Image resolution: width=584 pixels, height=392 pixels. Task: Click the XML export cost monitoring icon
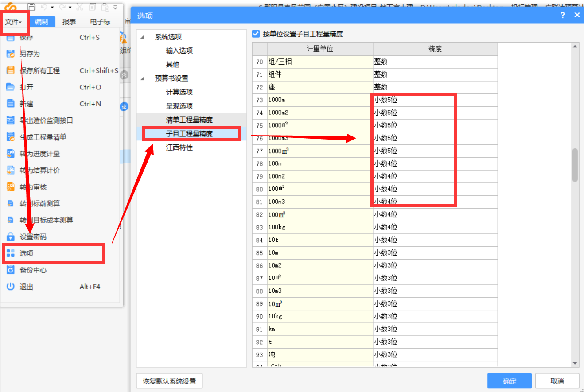pos(11,120)
